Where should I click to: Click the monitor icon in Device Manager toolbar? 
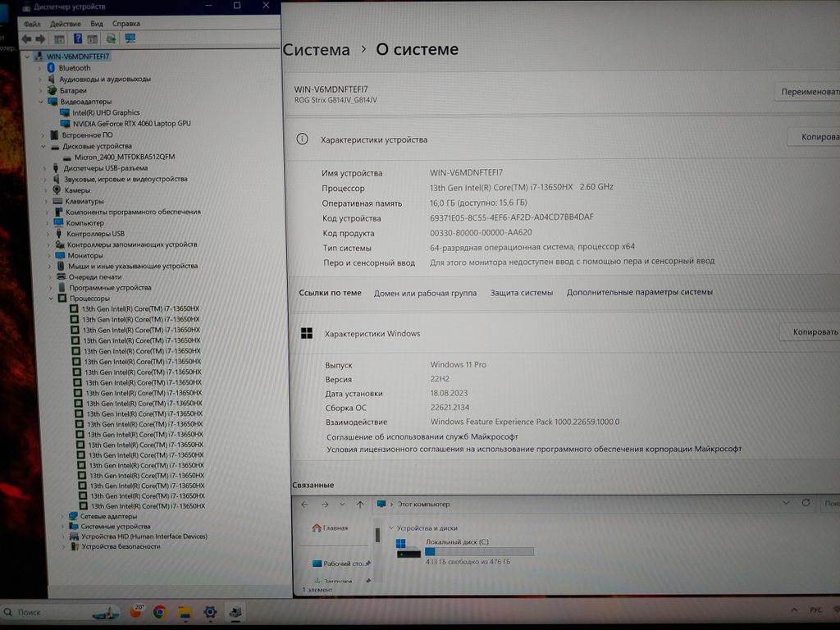pyautogui.click(x=130, y=39)
